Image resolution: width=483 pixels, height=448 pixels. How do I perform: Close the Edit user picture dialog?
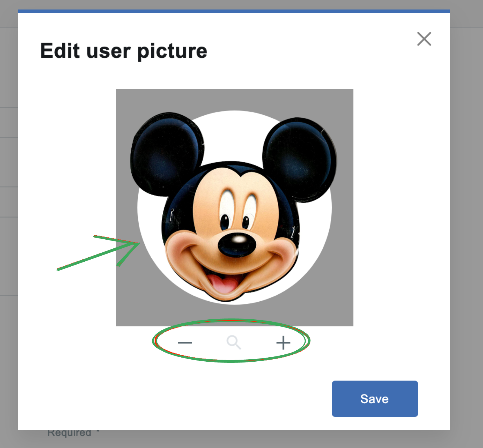pyautogui.click(x=424, y=39)
